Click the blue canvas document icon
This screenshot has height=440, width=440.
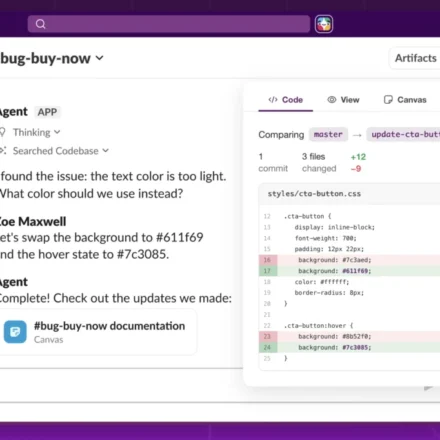pyautogui.click(x=15, y=332)
